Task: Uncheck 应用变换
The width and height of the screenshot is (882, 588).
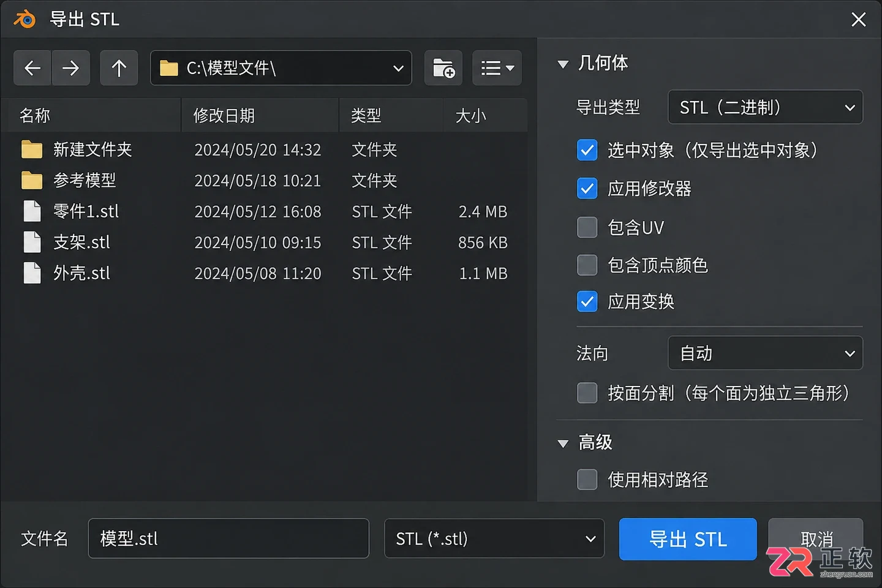Action: 587,301
